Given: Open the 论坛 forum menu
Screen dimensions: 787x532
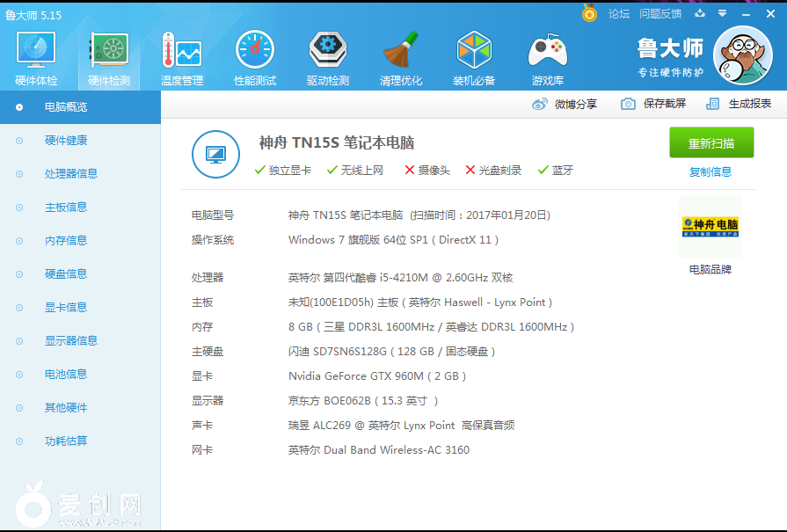Looking at the screenshot, I should point(618,14).
